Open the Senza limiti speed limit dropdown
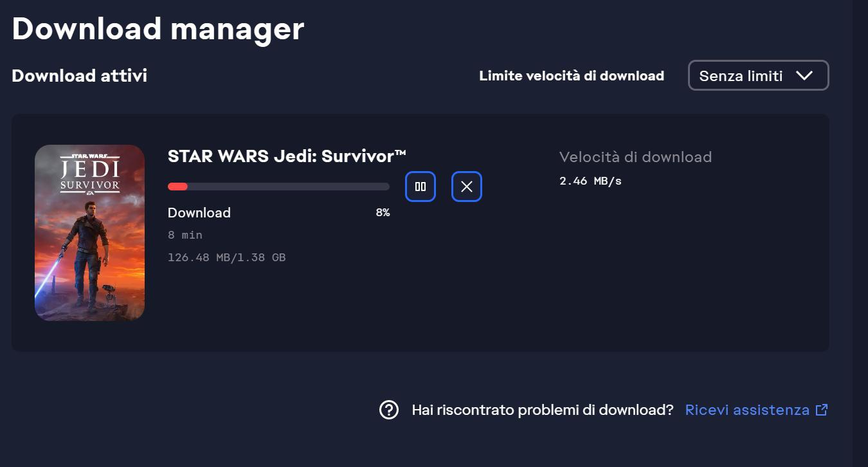 (757, 75)
